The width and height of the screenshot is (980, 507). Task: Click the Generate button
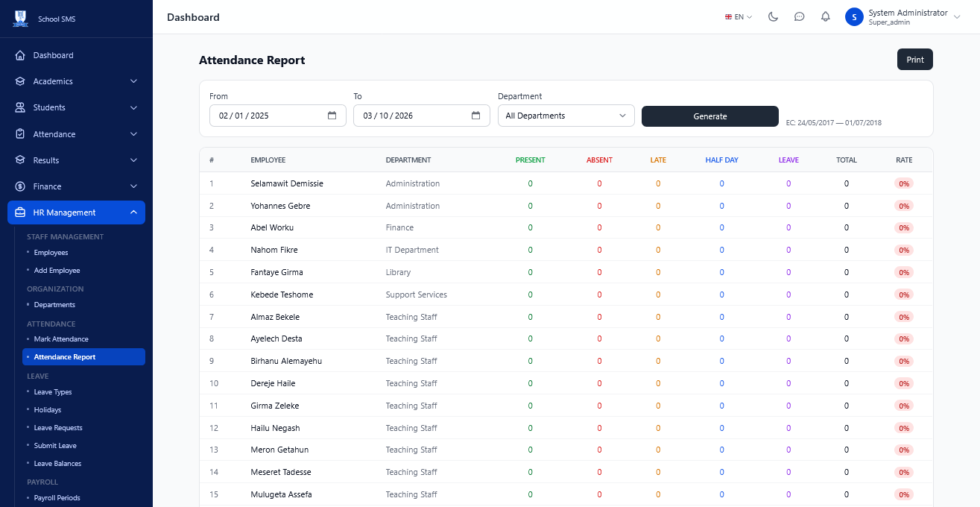click(x=710, y=116)
